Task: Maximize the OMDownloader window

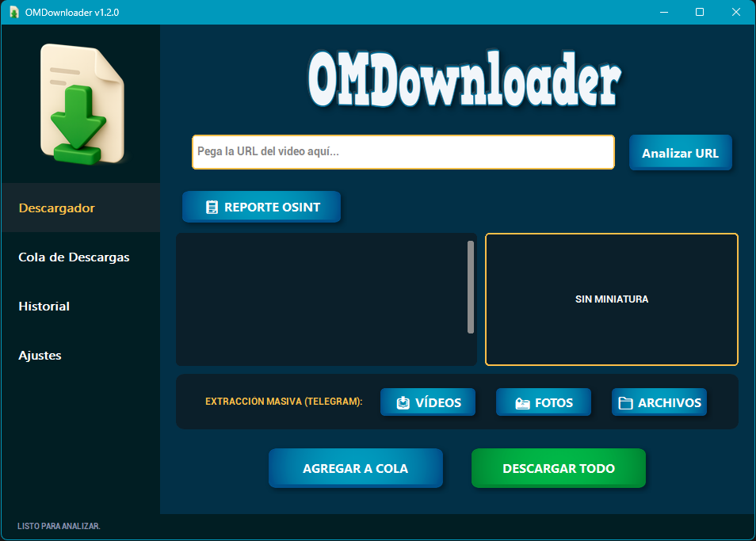Action: (x=700, y=12)
